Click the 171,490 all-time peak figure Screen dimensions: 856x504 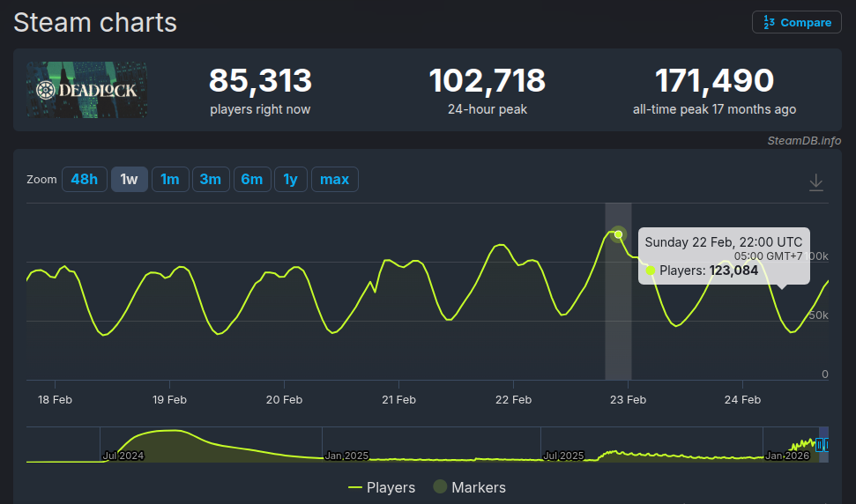tap(714, 80)
